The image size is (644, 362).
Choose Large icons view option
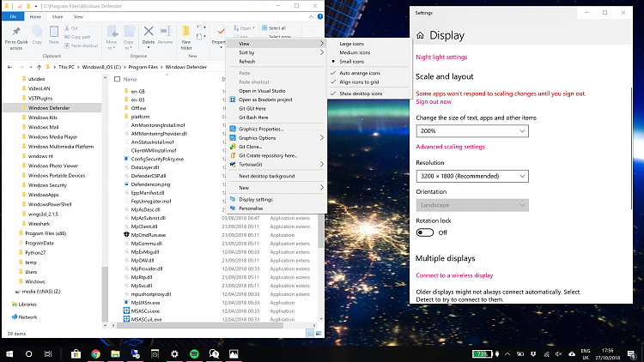click(x=351, y=44)
